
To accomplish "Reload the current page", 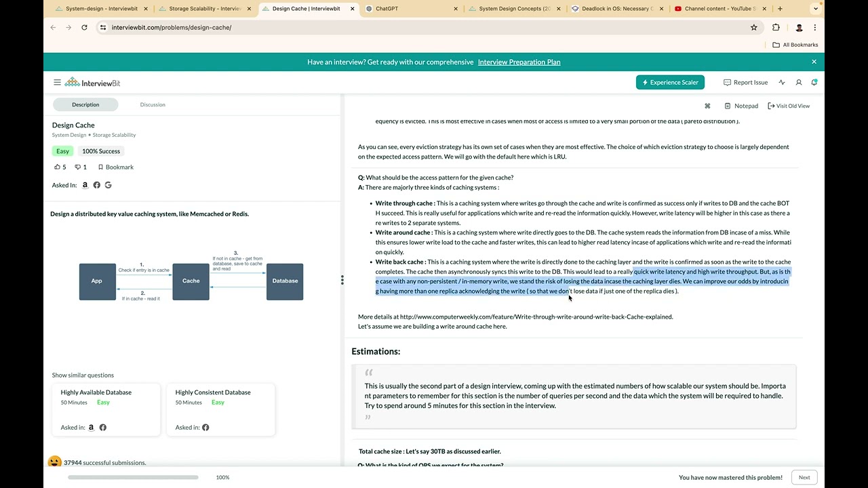I will pyautogui.click(x=84, y=27).
